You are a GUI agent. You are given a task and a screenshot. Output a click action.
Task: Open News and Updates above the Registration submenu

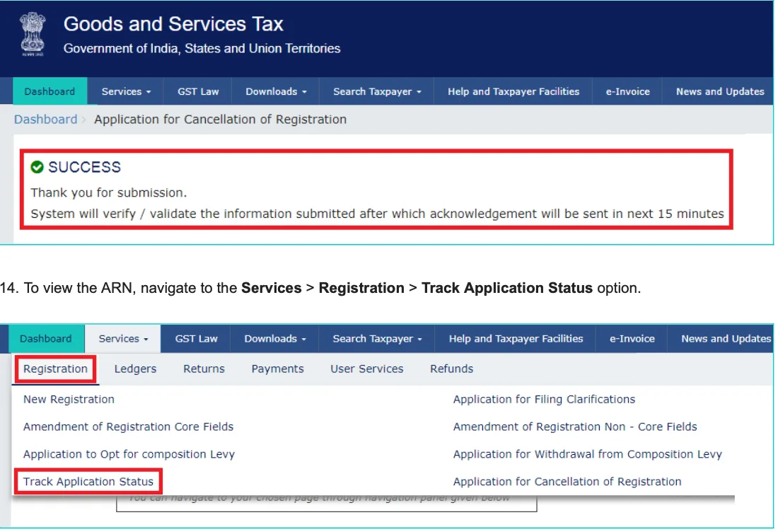pyautogui.click(x=726, y=338)
